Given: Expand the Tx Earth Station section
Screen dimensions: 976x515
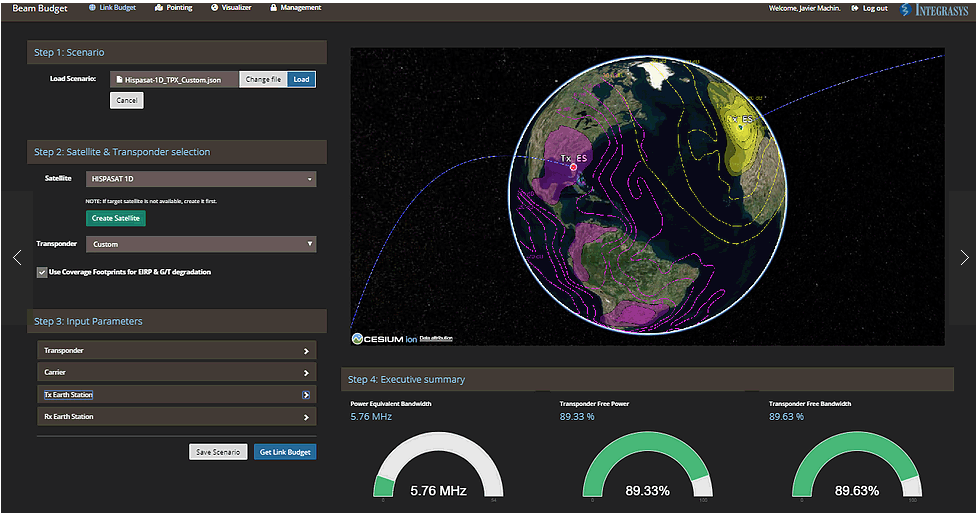Looking at the screenshot, I should pos(176,395).
